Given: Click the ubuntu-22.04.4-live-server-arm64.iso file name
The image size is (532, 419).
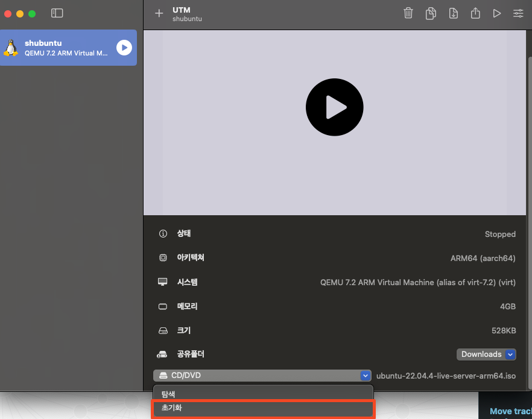Looking at the screenshot, I should [x=446, y=376].
